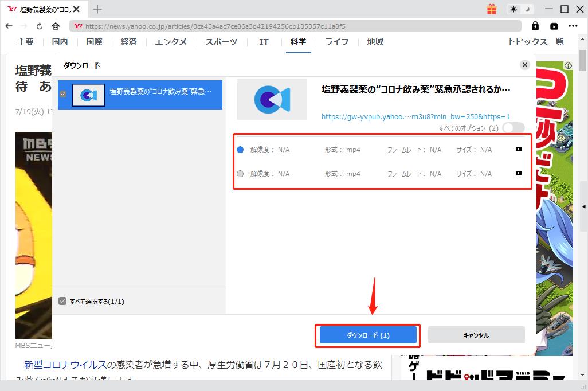Click 塩野義製薬の"コロナ飲み薬" dialog title text
Image resolution: width=588 pixels, height=391 pixels.
click(415, 89)
